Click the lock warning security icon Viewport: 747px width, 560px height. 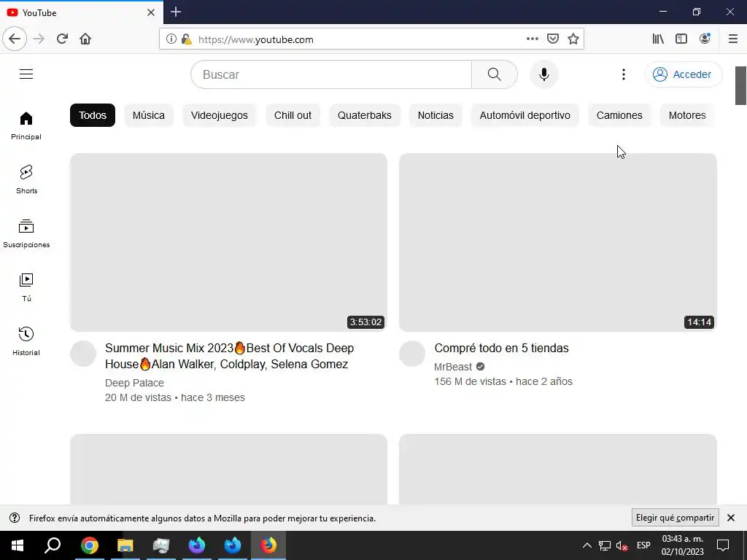pos(186,39)
